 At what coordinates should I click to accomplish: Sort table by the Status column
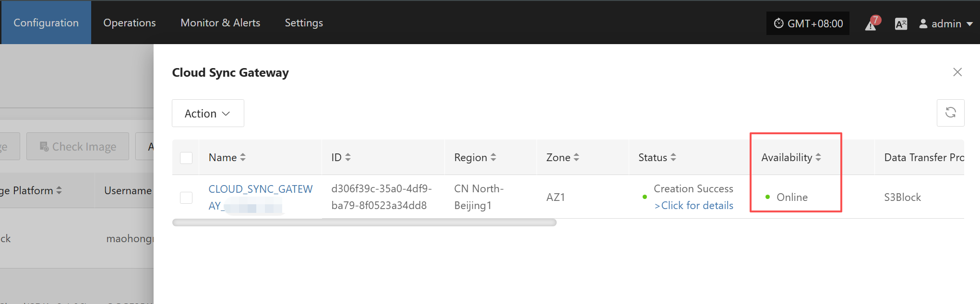[673, 157]
